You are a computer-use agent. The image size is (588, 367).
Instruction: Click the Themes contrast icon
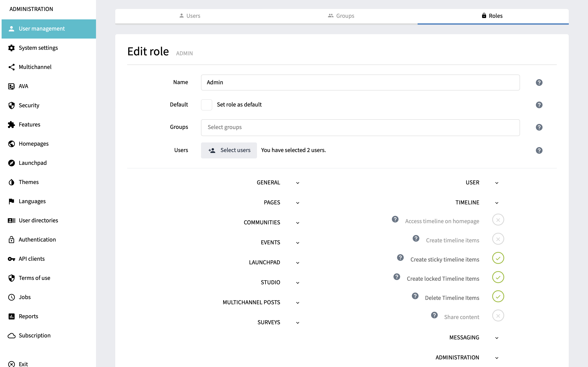coord(11,182)
